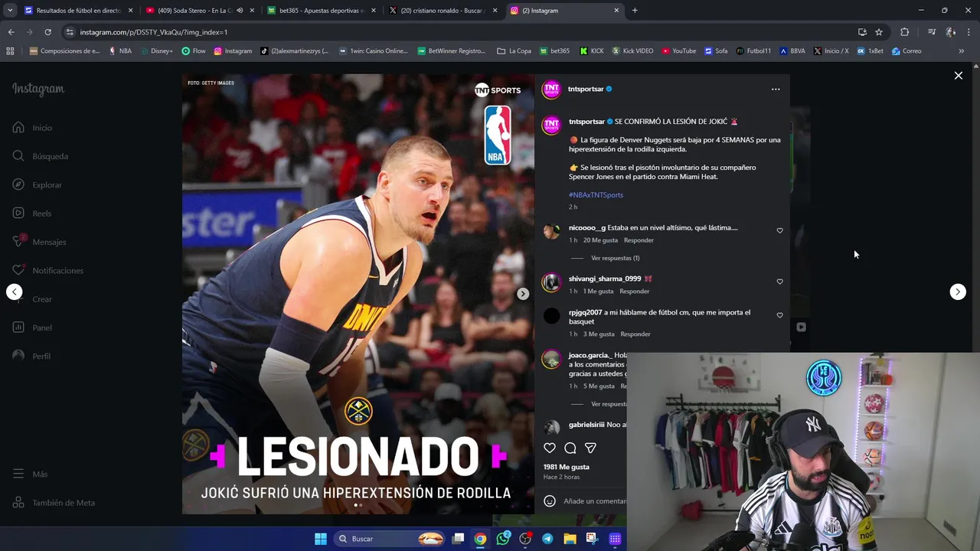This screenshot has height=551, width=980.
Task: Open tntsportsar profile from post header
Action: point(586,89)
